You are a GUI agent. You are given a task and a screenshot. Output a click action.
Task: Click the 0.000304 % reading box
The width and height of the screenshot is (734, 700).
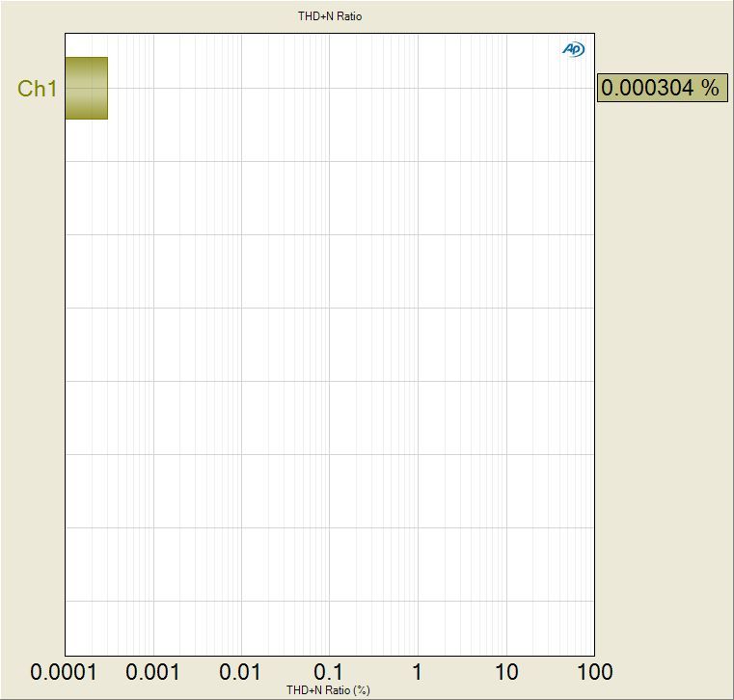pyautogui.click(x=663, y=88)
